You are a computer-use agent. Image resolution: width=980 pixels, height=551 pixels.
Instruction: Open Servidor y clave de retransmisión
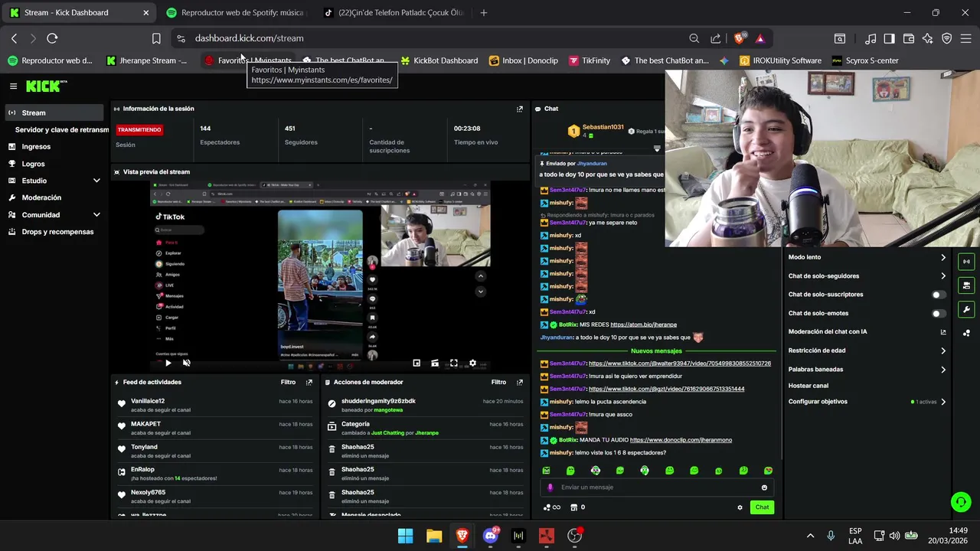click(x=62, y=130)
